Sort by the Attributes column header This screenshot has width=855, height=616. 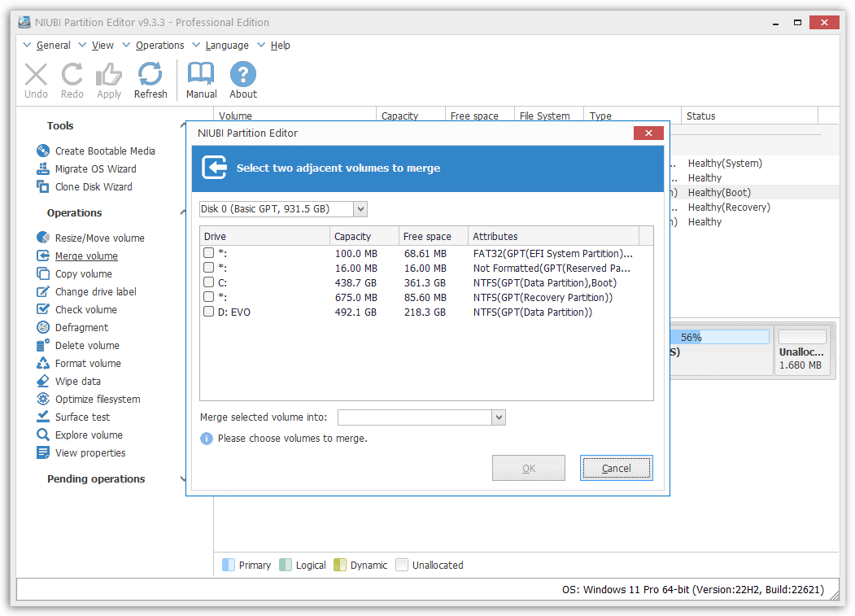[x=553, y=236]
